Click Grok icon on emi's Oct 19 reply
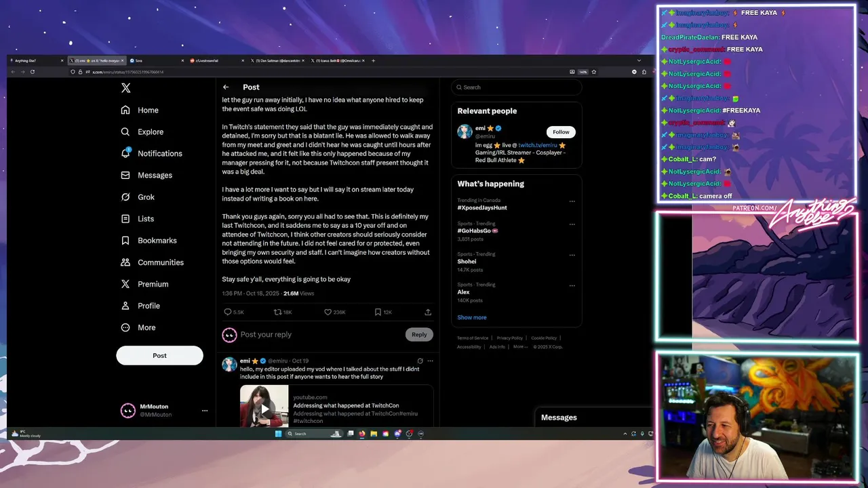868x488 pixels. pos(420,361)
